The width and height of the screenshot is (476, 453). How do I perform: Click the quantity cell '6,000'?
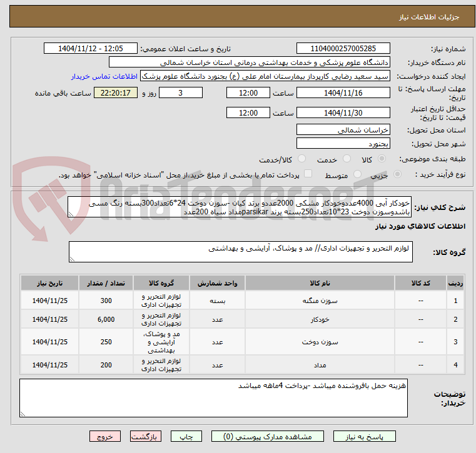pos(106,319)
